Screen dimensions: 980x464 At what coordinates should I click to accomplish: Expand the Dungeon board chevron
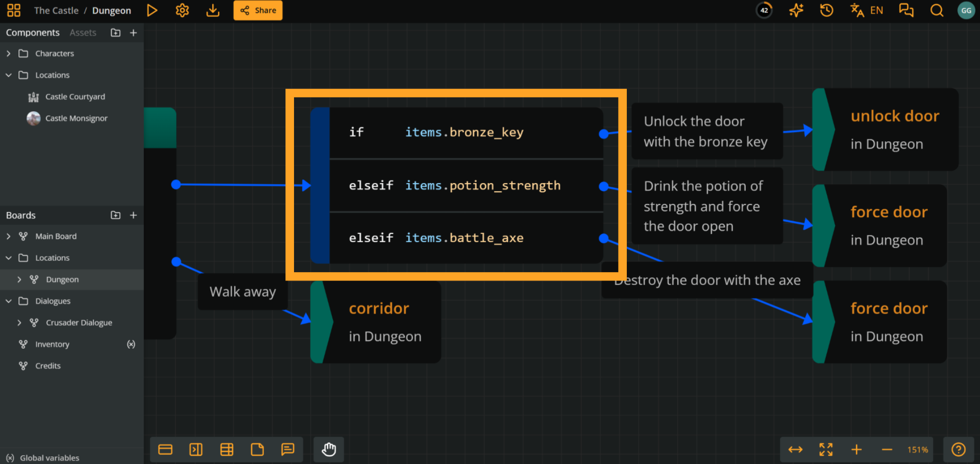(x=19, y=279)
